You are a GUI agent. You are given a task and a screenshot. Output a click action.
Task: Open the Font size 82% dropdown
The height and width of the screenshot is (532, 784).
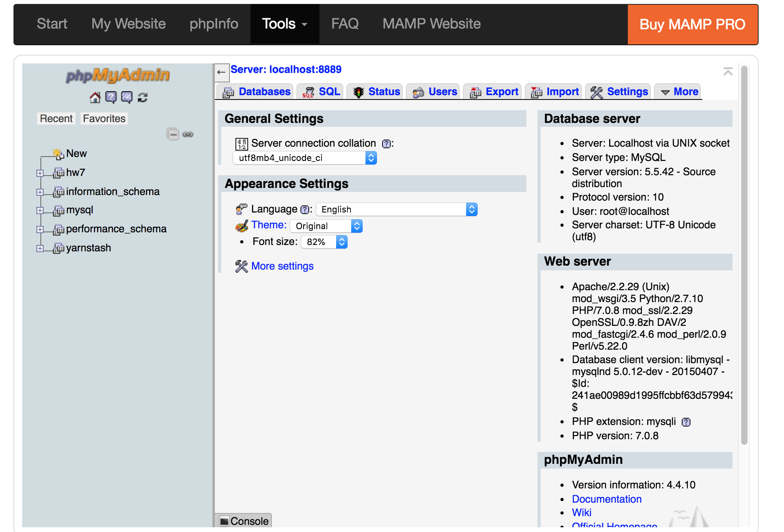click(324, 242)
